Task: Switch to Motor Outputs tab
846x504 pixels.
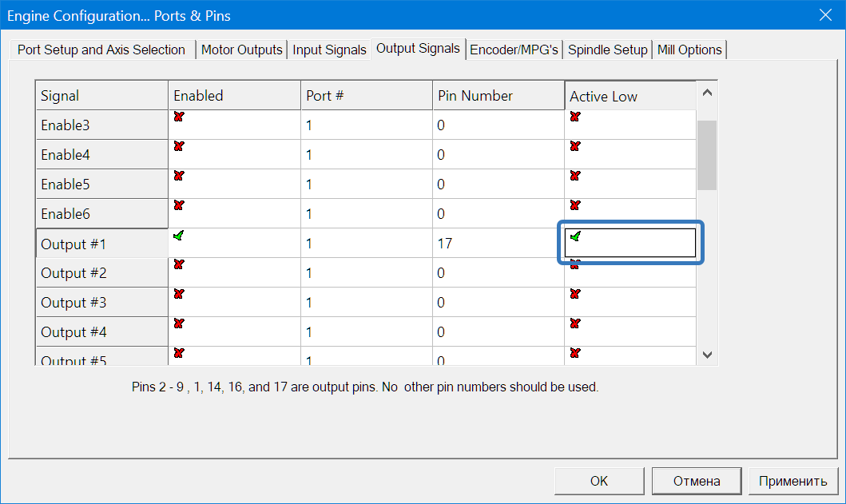Action: coord(241,50)
